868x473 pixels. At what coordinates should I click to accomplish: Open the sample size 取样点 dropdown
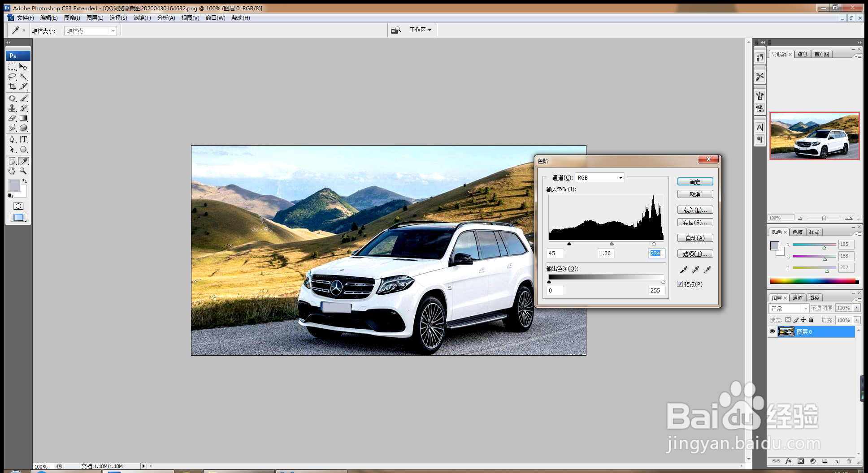pyautogui.click(x=91, y=30)
